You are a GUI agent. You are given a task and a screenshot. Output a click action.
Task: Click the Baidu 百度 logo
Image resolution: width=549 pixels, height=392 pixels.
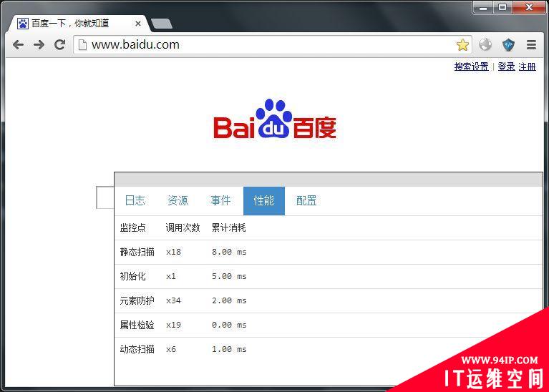tap(275, 119)
